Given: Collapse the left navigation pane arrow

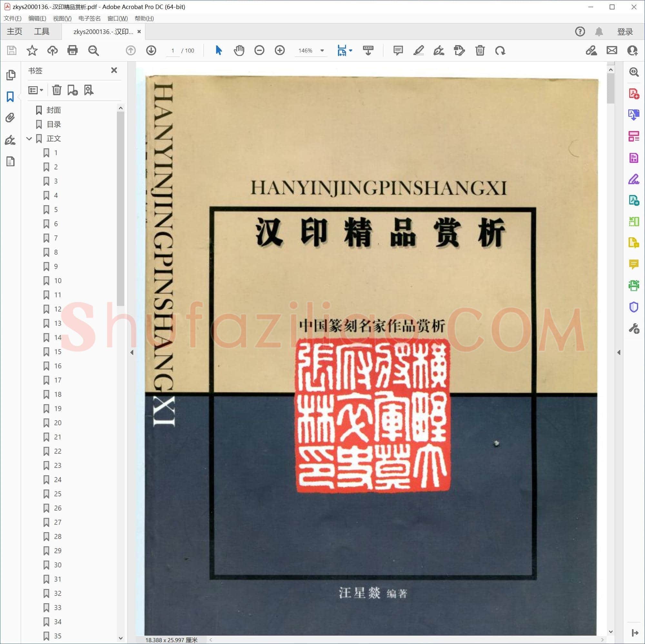Looking at the screenshot, I should [x=132, y=352].
